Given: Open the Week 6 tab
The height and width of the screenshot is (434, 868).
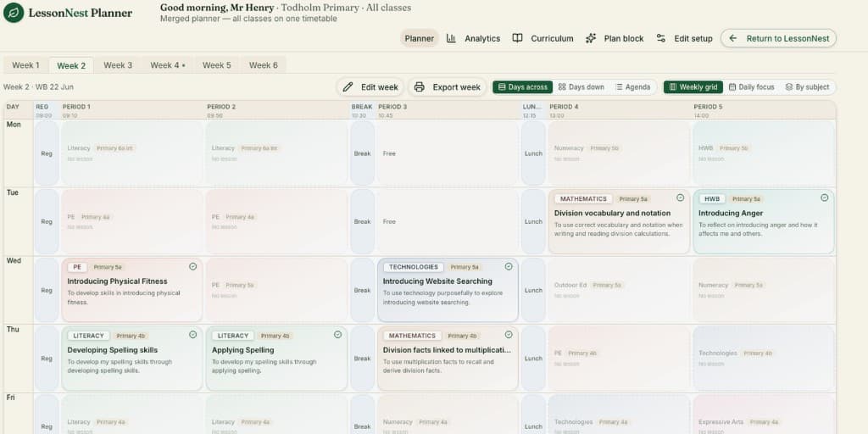Looking at the screenshot, I should [263, 64].
